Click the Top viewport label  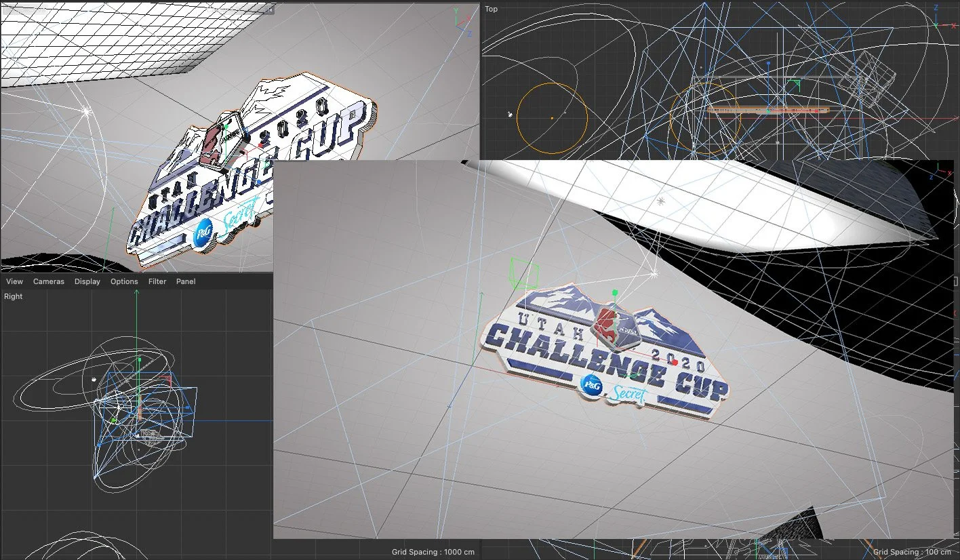491,9
